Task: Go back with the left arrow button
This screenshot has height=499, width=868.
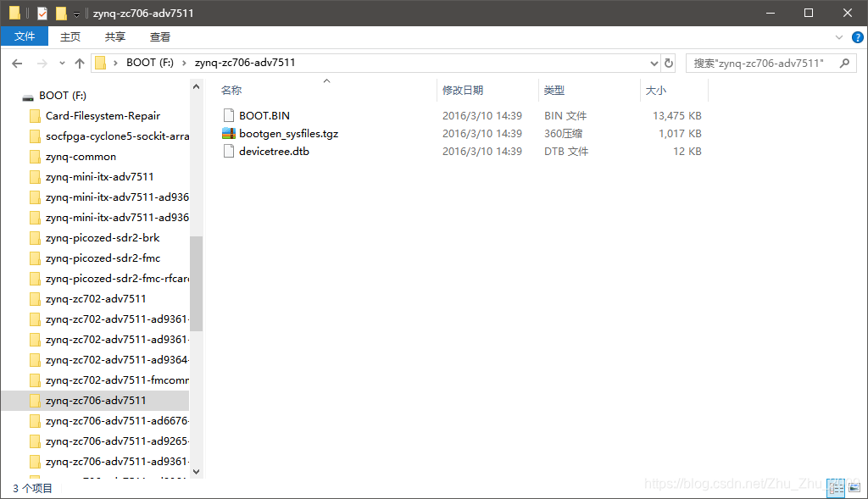Action: tap(17, 64)
